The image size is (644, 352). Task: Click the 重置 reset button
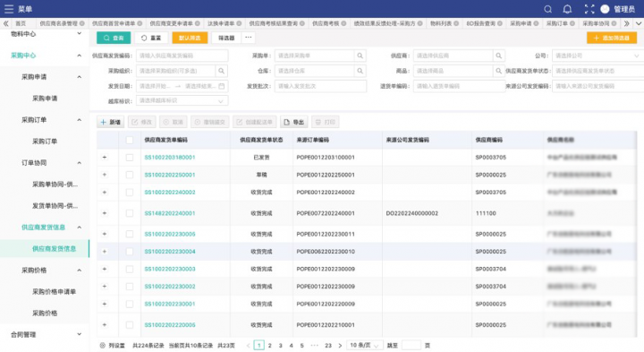pyautogui.click(x=151, y=38)
